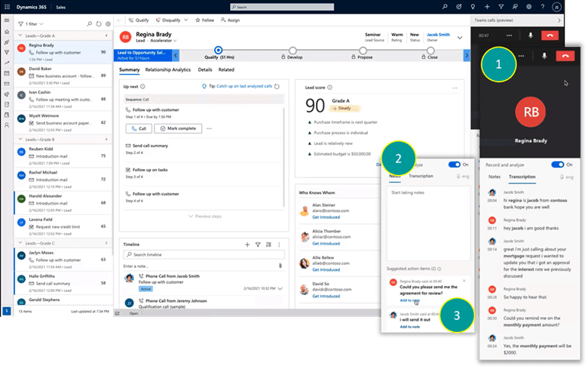Select David Baker lead in work list
This screenshot has width=588, height=369.
pyautogui.click(x=63, y=75)
